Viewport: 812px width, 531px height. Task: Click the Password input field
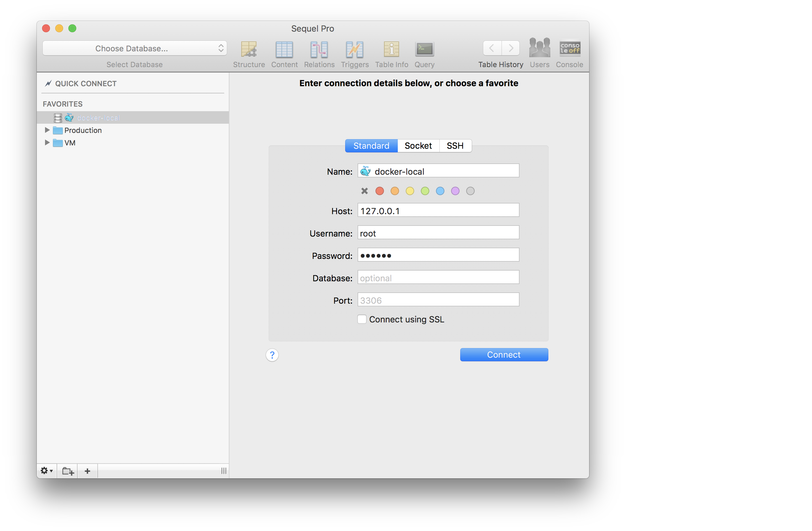click(x=439, y=255)
